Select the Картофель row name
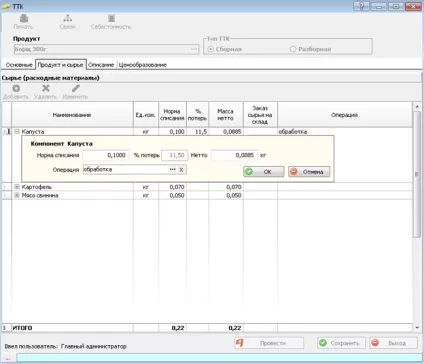Image resolution: width=424 pixels, height=364 pixels. click(37, 187)
